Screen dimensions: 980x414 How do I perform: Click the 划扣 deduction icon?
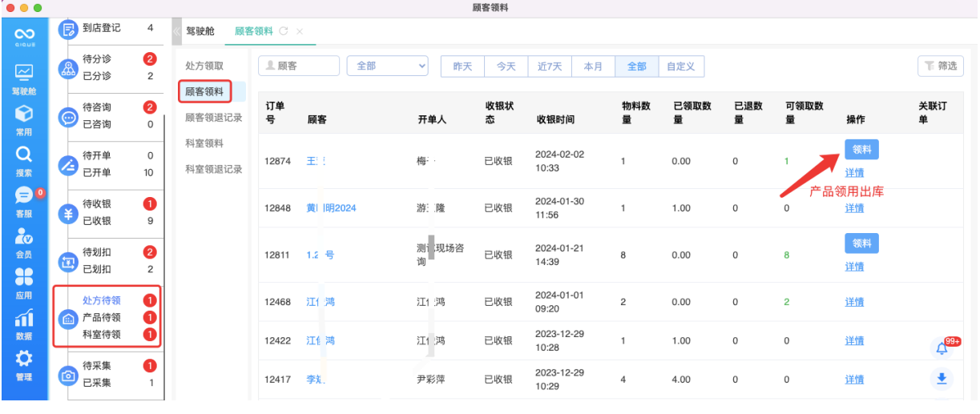[69, 261]
